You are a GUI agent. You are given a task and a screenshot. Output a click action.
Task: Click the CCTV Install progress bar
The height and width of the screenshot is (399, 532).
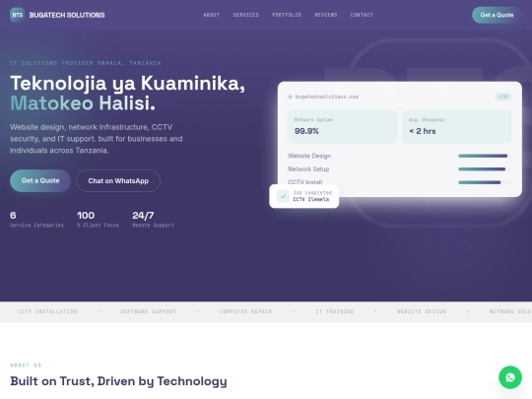coord(485,182)
